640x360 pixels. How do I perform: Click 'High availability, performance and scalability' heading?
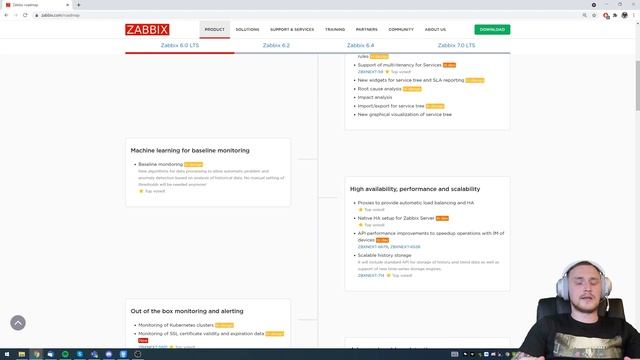[415, 189]
